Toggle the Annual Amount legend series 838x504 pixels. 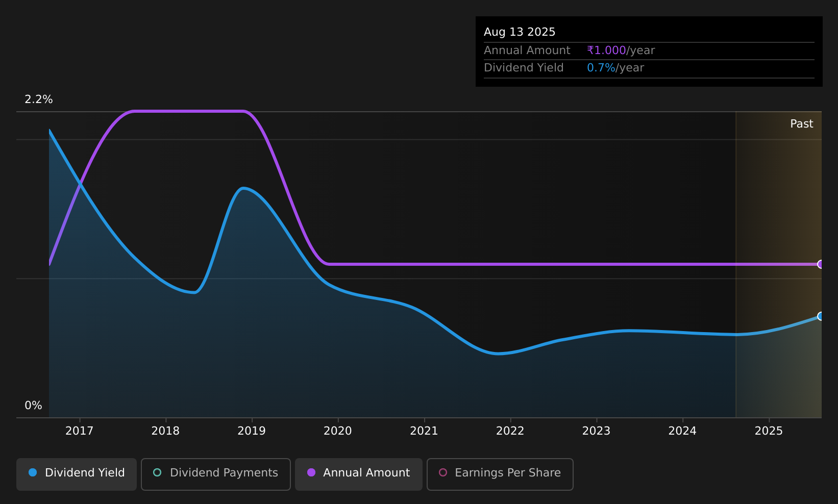[359, 474]
